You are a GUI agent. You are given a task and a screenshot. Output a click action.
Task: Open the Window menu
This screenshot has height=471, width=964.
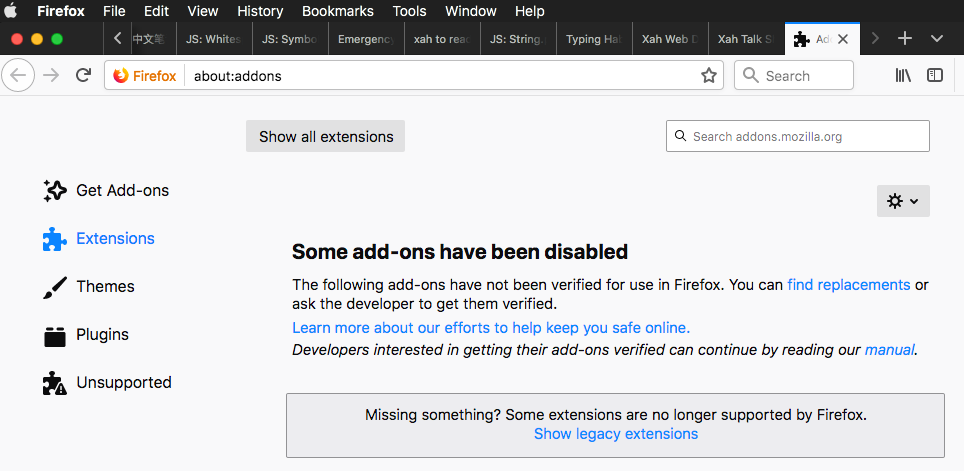pyautogui.click(x=471, y=11)
